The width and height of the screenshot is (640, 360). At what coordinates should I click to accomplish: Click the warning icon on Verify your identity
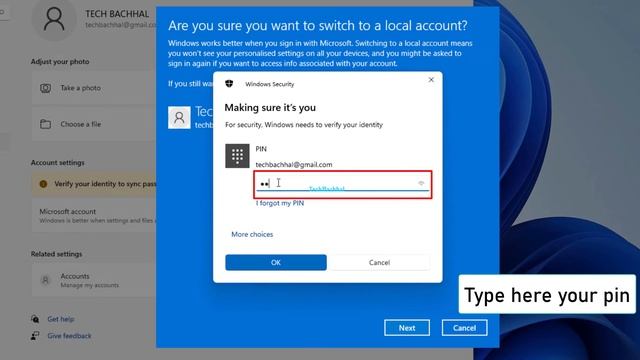click(43, 184)
